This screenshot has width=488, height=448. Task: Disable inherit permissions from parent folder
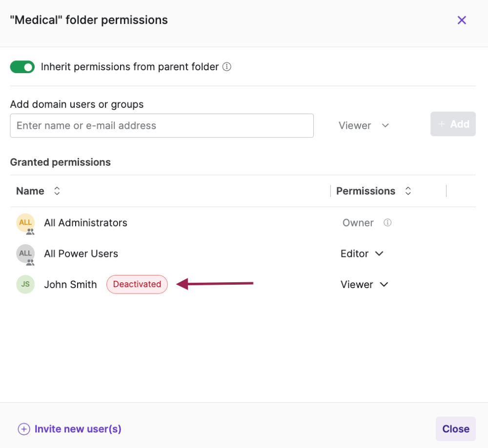(22, 67)
